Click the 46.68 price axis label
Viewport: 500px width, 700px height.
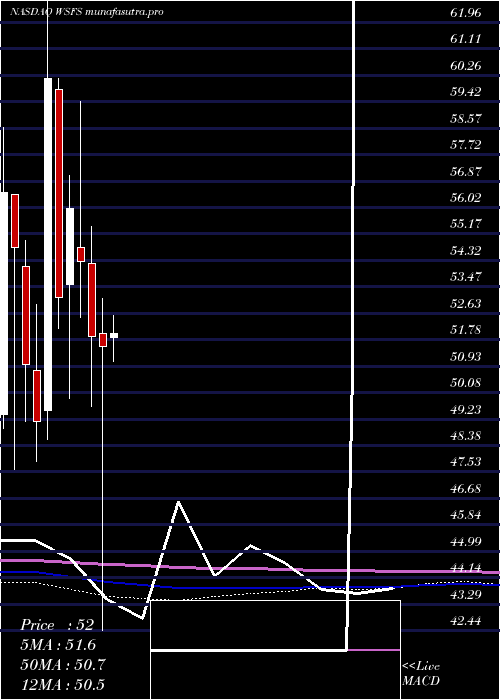(x=466, y=488)
